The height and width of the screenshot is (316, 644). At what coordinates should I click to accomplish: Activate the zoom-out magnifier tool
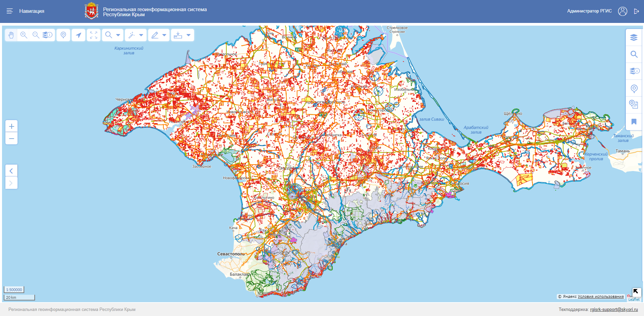coord(36,35)
